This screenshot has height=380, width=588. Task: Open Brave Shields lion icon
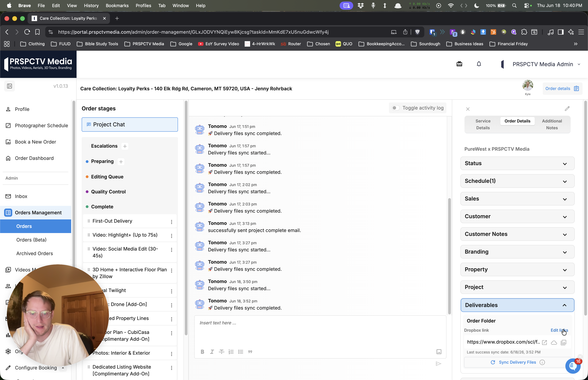click(418, 32)
